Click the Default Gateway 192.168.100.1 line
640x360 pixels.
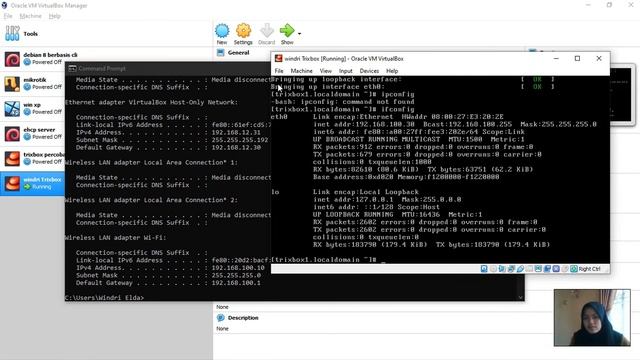pyautogui.click(x=168, y=282)
